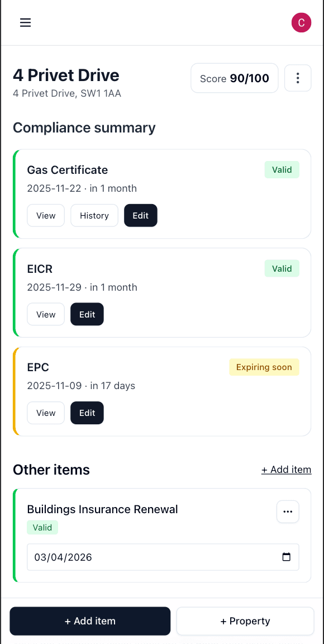
Task: Open the Gas Certificate history
Action: coord(94,215)
